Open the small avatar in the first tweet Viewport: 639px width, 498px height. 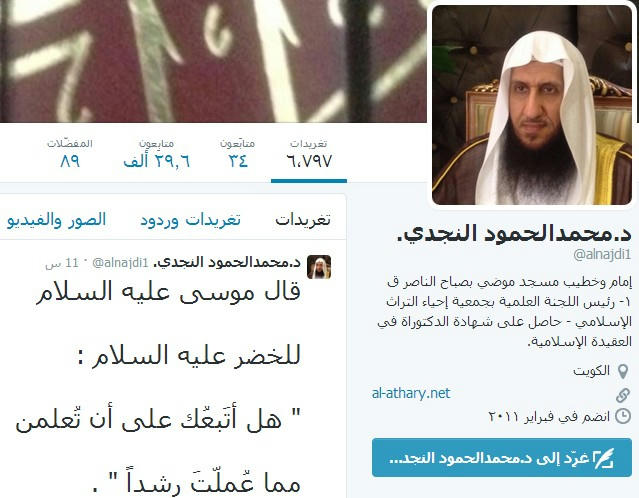click(x=319, y=267)
